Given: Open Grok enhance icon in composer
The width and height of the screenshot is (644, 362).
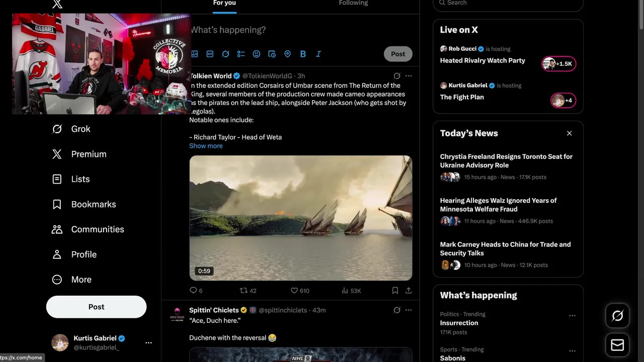Looking at the screenshot, I should [x=225, y=54].
